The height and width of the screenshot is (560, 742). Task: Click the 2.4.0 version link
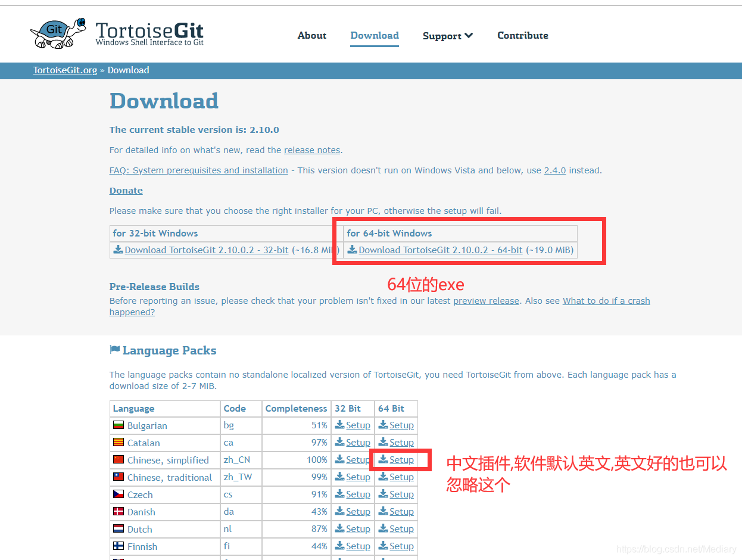555,170
